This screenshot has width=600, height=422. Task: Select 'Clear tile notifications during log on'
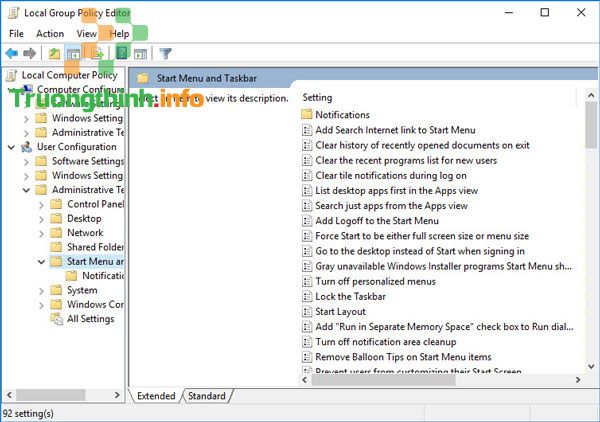point(391,175)
